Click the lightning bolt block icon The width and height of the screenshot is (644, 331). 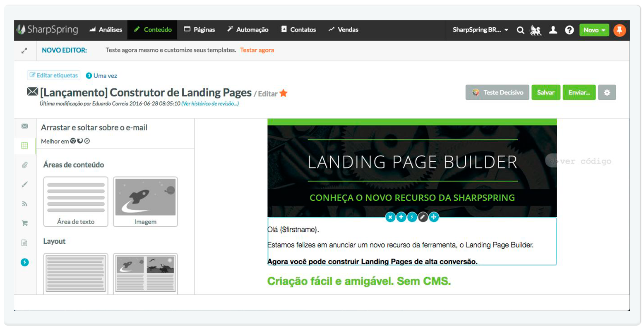tap(412, 217)
